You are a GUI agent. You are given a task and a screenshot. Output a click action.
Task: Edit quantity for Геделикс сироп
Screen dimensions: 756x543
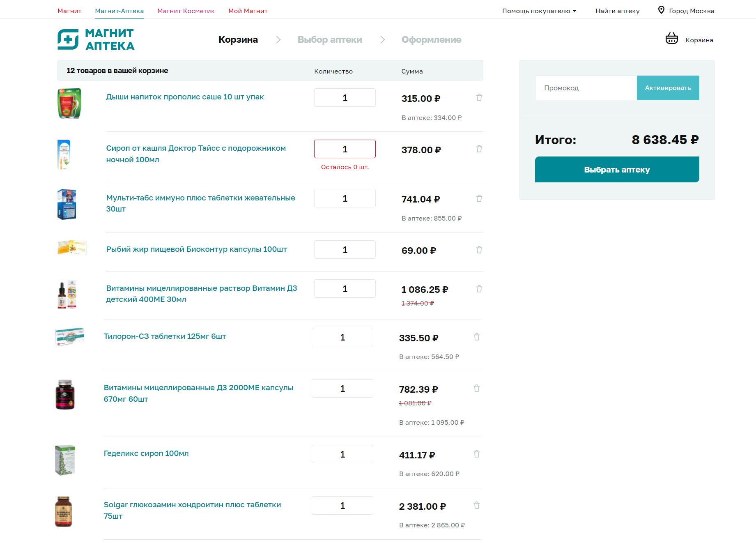tap(342, 454)
